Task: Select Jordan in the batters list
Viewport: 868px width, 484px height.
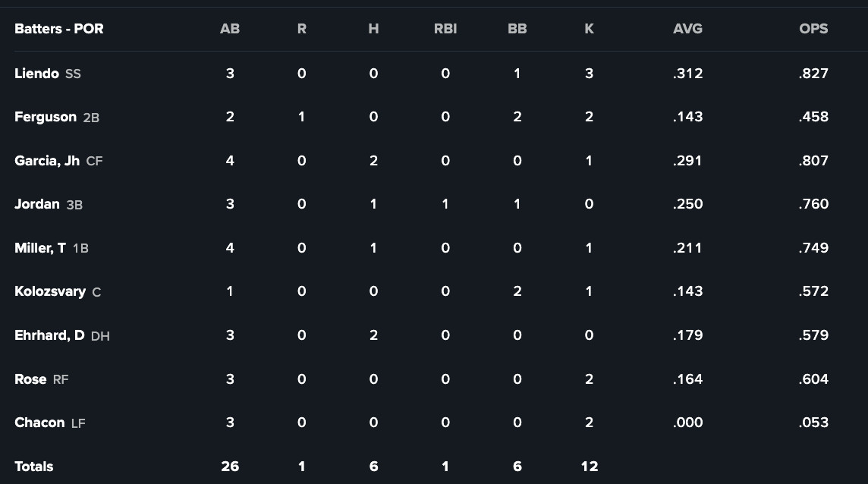Action: 37,204
